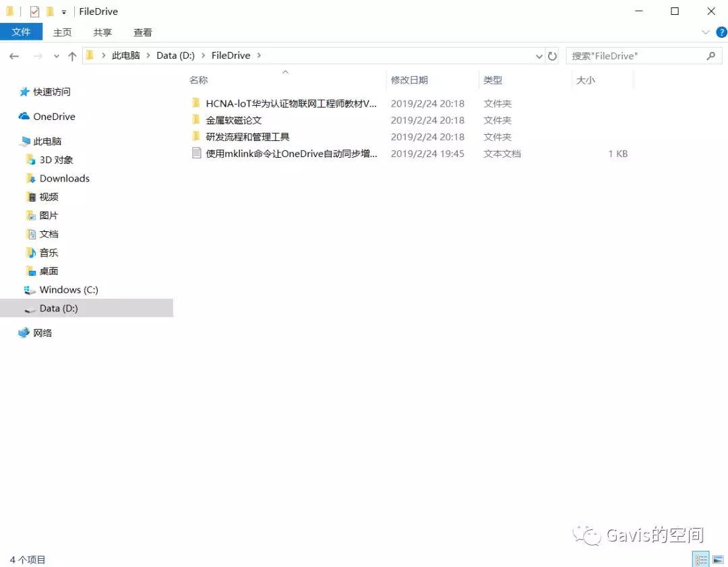Image resolution: width=728 pixels, height=567 pixels.
Task: Click the Properties checkmark icon in title bar
Action: pyautogui.click(x=34, y=11)
